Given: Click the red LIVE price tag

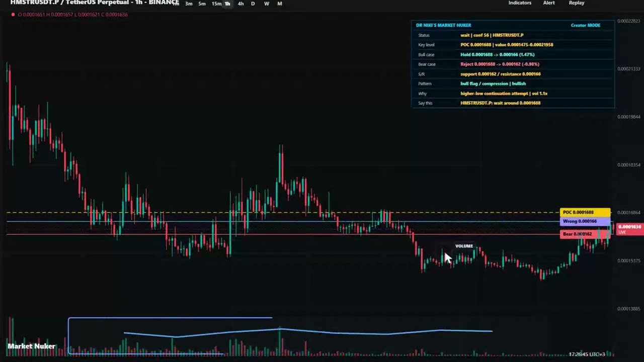Looking at the screenshot, I should click(629, 229).
